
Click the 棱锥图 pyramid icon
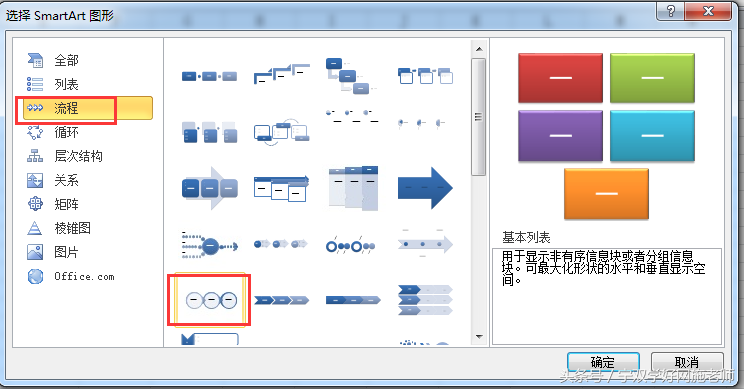click(x=35, y=228)
